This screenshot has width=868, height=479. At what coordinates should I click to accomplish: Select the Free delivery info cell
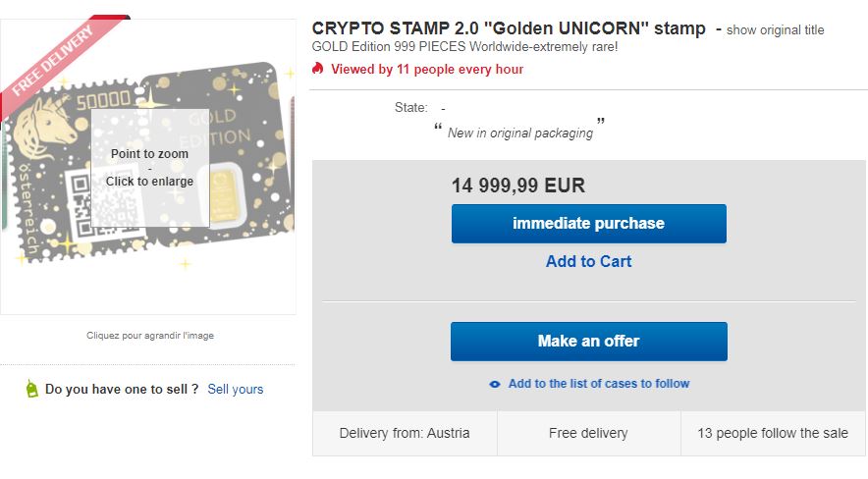coord(588,433)
